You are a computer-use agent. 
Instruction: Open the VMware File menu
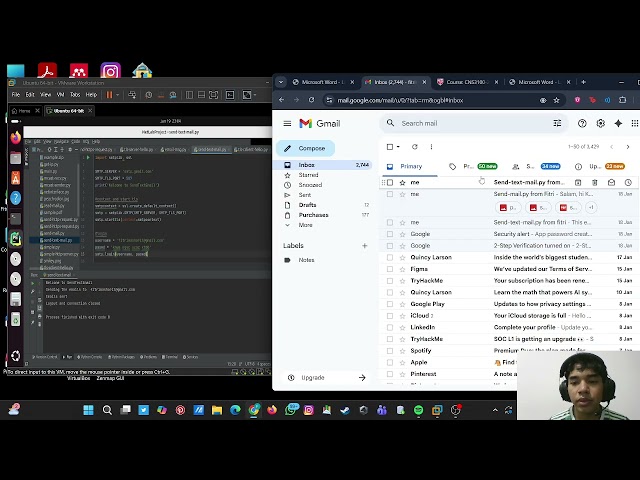click(16, 95)
